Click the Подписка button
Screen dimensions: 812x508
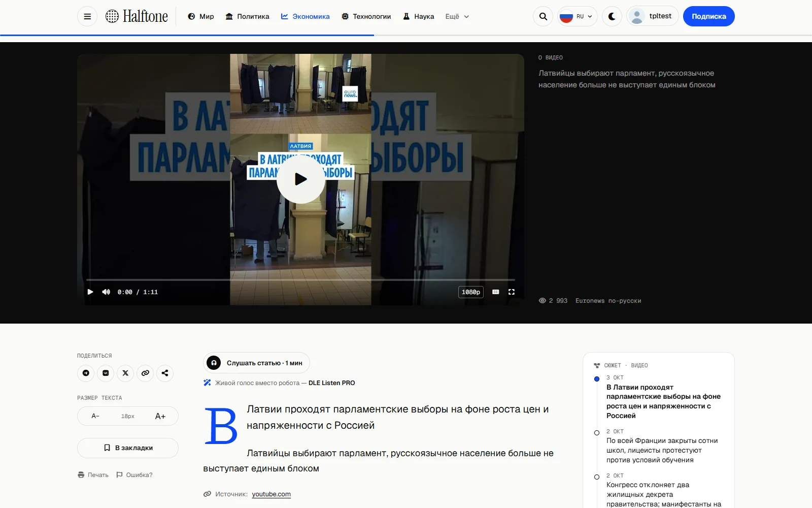pos(709,16)
